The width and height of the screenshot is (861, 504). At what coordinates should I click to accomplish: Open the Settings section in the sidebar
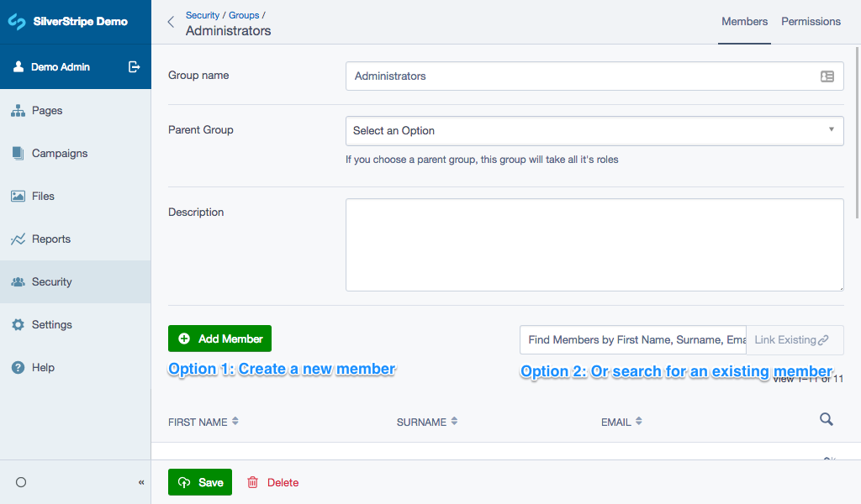pyautogui.click(x=54, y=324)
